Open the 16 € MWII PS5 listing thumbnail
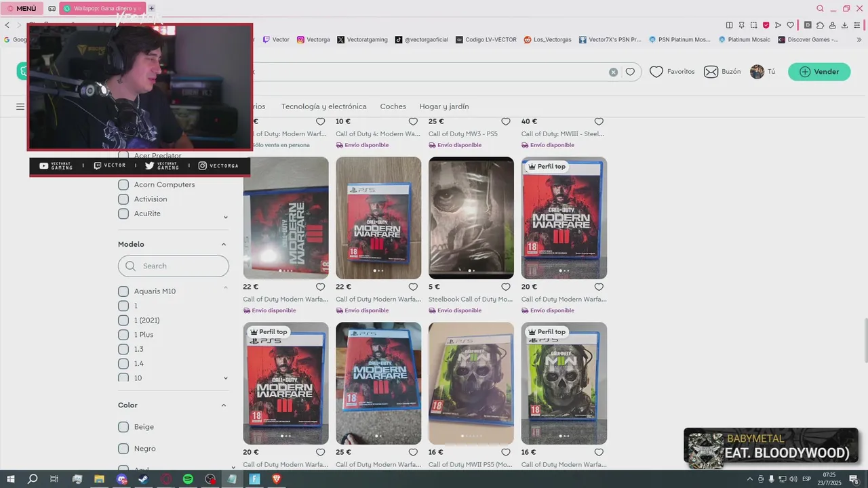The height and width of the screenshot is (488, 868). point(471,383)
